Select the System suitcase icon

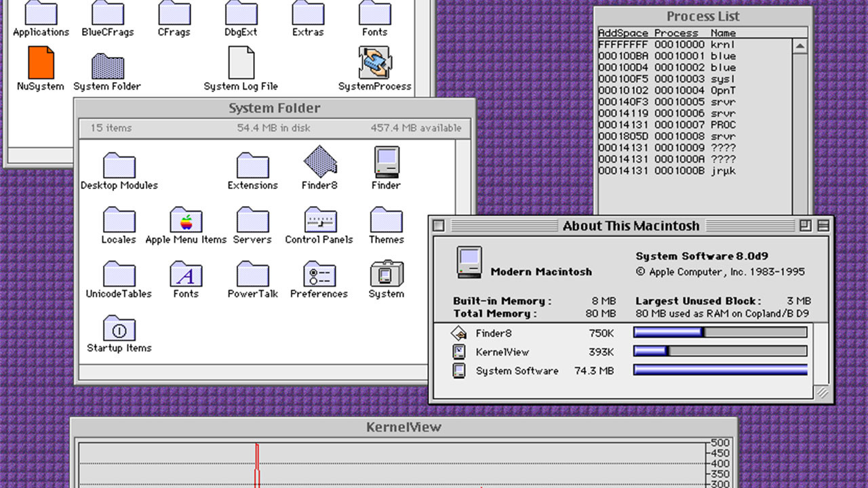pos(387,273)
